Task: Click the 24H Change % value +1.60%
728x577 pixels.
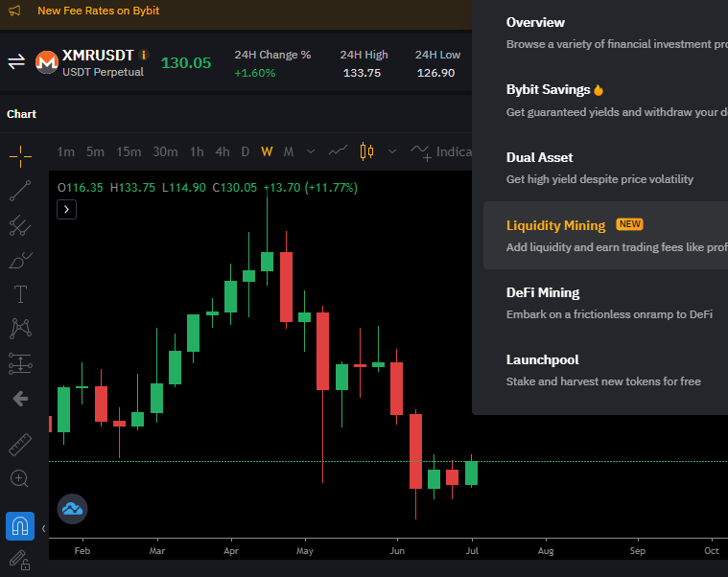Action: [x=255, y=73]
